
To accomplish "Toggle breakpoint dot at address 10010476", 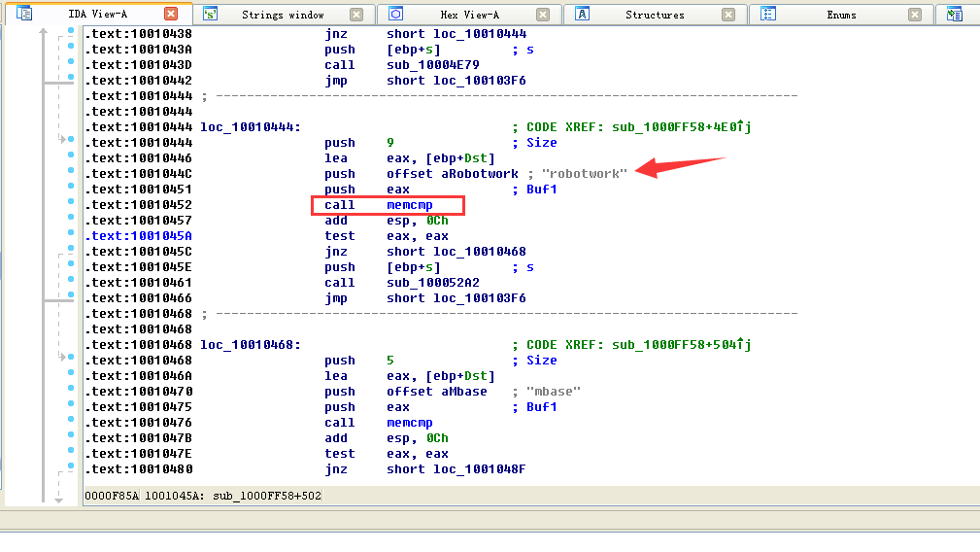I will click(x=71, y=419).
